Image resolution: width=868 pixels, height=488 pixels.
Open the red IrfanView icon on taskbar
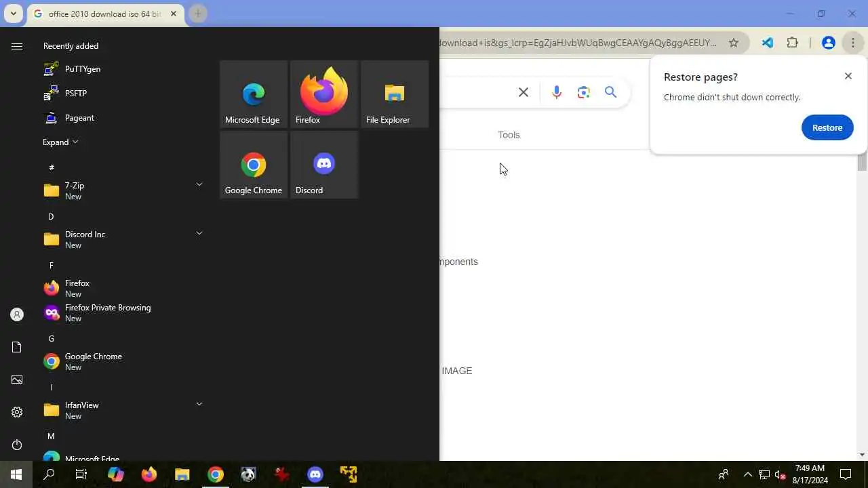tap(282, 474)
